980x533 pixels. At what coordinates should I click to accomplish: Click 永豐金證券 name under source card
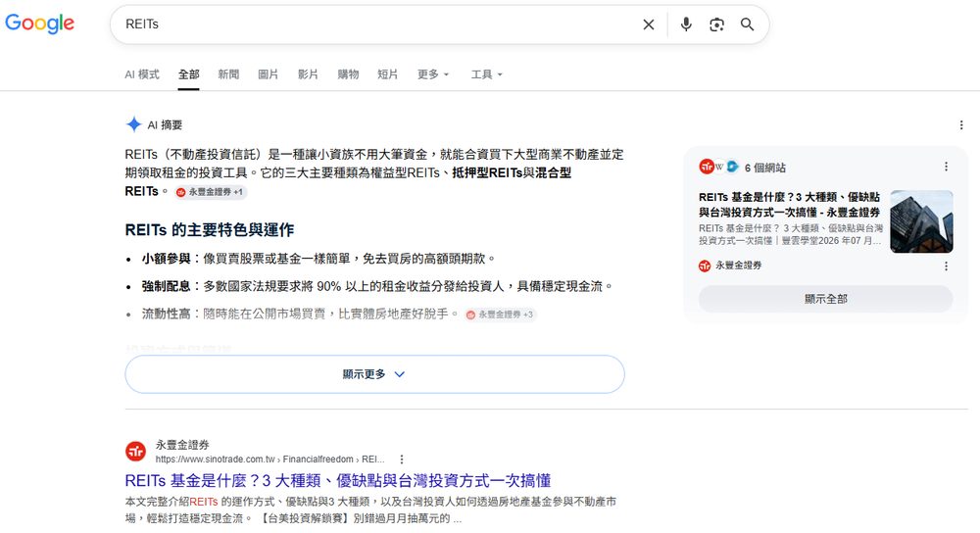(738, 266)
